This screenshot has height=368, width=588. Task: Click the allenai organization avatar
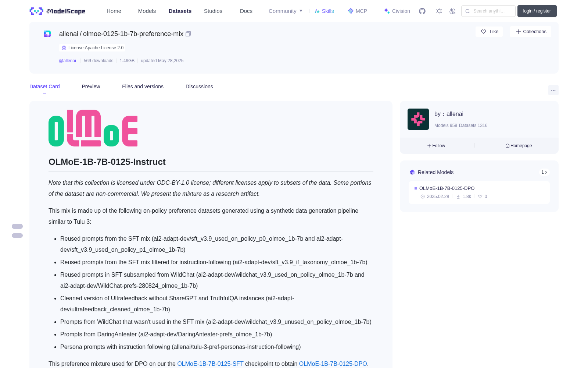coord(418,119)
